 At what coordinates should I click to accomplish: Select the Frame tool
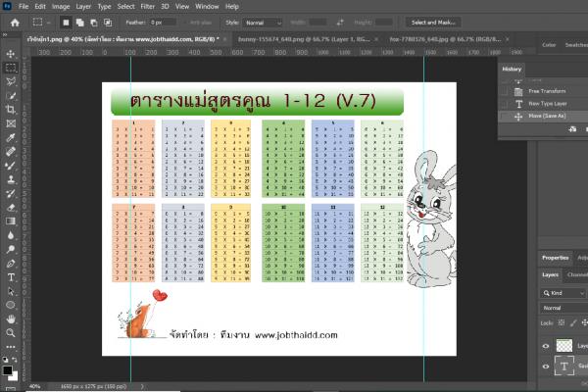click(x=11, y=123)
